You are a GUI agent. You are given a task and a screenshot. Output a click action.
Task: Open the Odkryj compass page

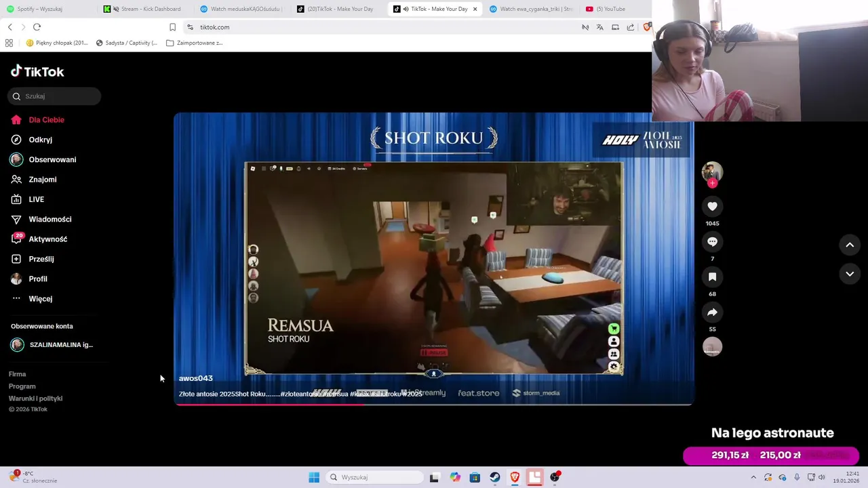(32, 140)
